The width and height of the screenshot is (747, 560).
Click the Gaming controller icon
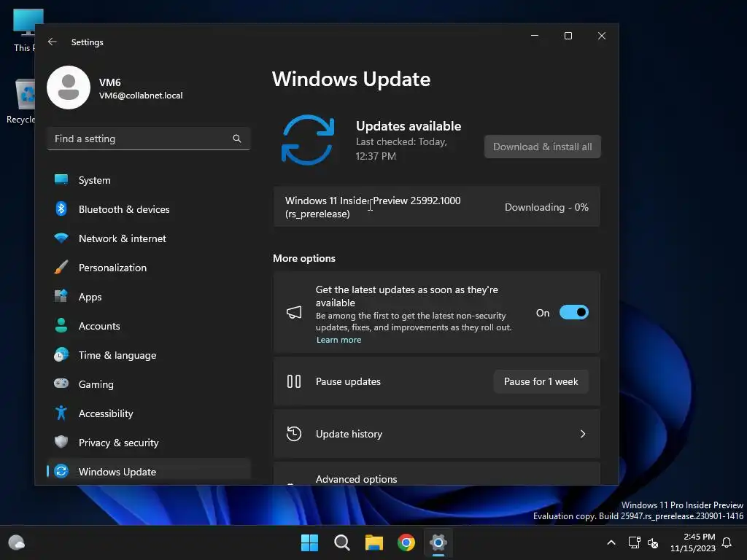point(61,384)
